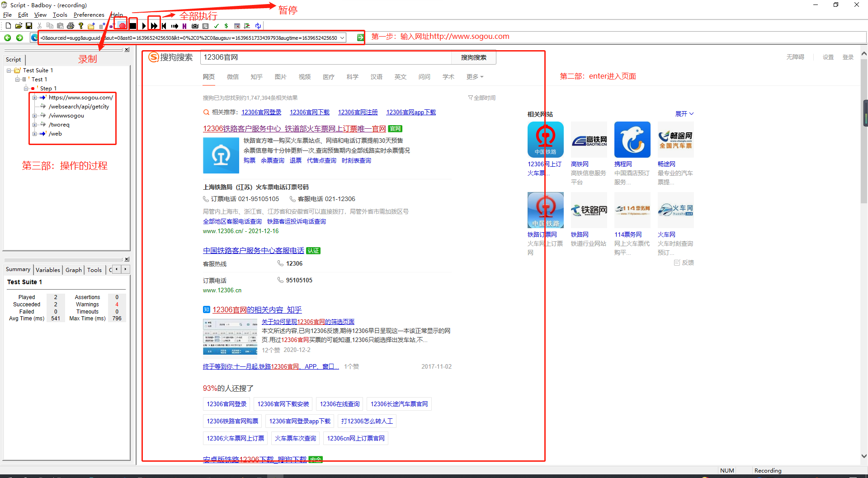This screenshot has height=478, width=868.
Task: Switch to the Graph tab
Action: (x=74, y=270)
